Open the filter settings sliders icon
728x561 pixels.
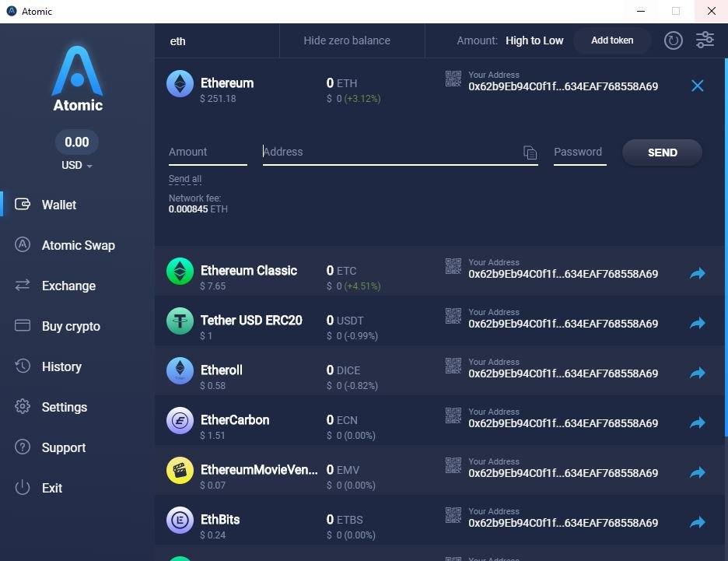(x=705, y=40)
